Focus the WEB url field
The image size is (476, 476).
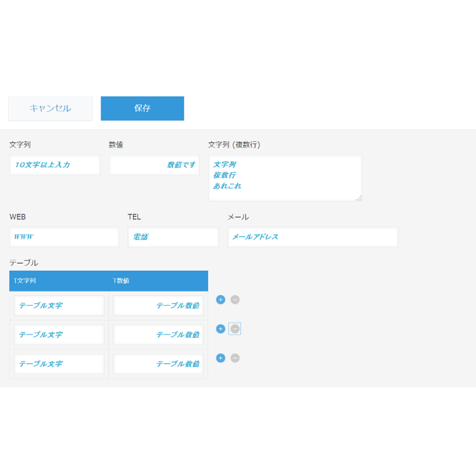[64, 237]
